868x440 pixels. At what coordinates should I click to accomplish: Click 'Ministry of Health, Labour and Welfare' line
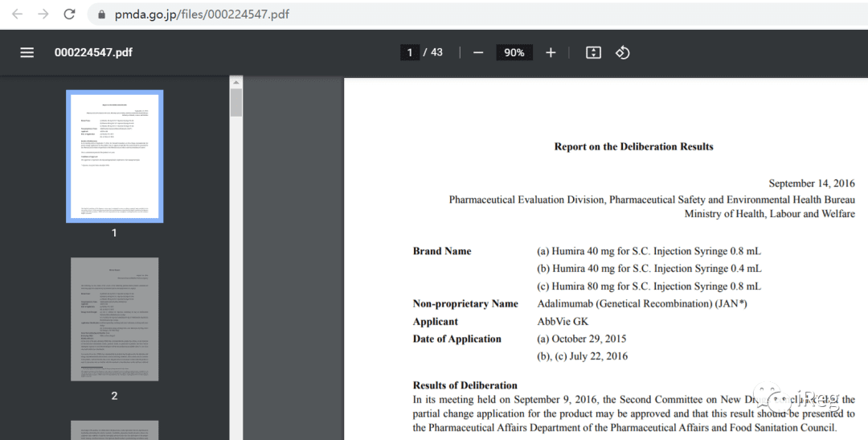pos(769,214)
